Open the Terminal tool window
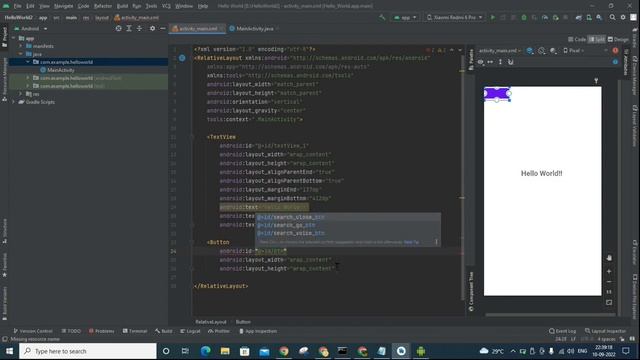 [135, 331]
